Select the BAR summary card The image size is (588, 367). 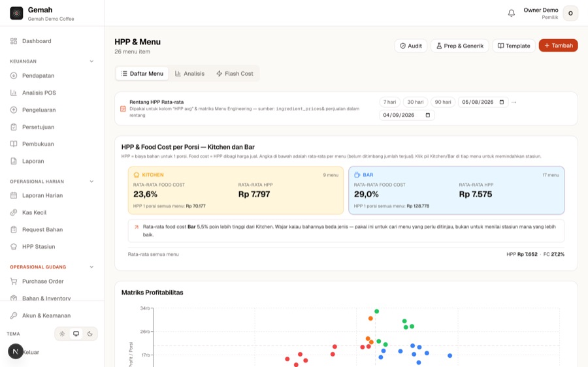click(x=457, y=191)
